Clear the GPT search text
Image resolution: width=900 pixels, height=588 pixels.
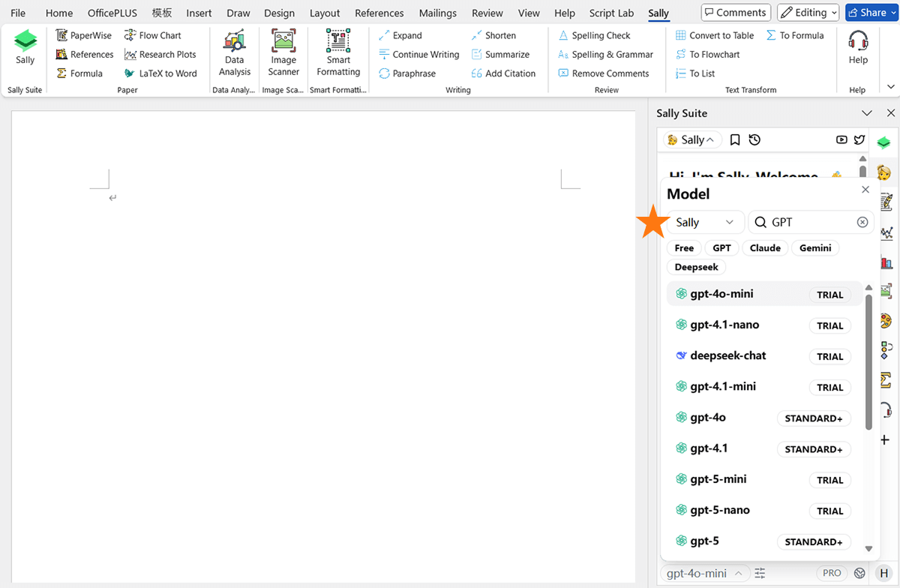click(x=862, y=222)
